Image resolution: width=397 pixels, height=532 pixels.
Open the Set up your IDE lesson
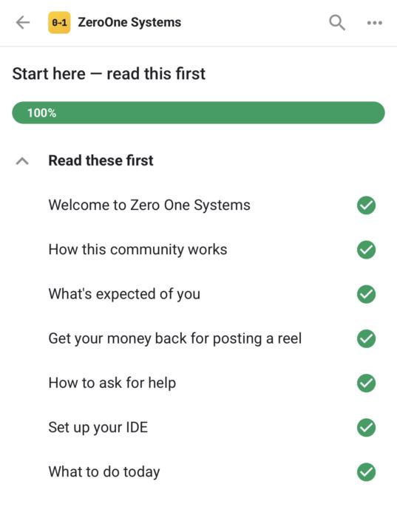tap(98, 428)
